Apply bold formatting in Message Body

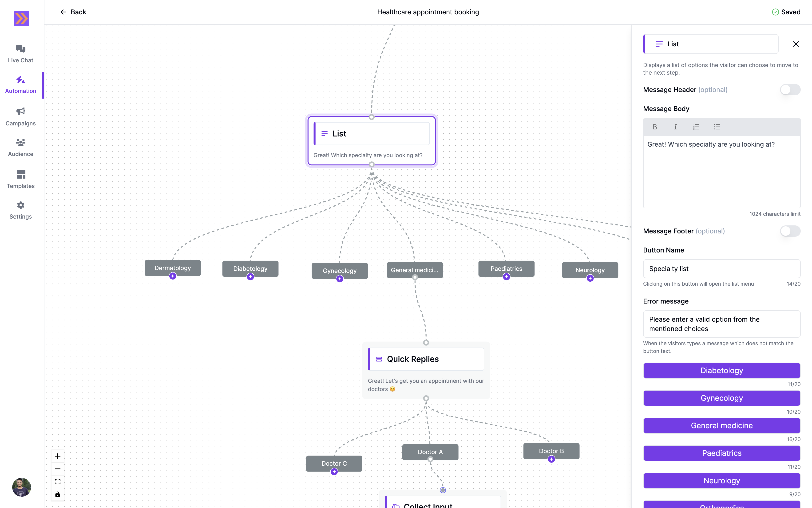click(655, 127)
